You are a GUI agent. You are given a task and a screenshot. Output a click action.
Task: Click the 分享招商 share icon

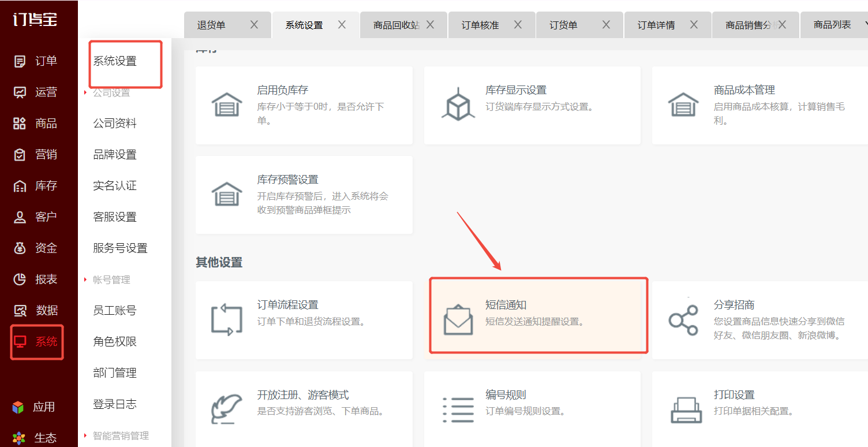683,319
